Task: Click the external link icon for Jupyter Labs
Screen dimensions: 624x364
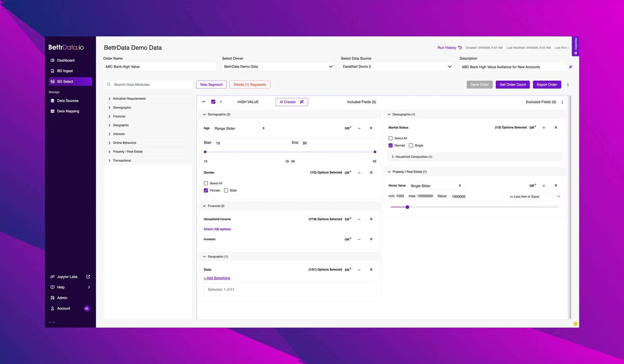Action: click(x=88, y=277)
